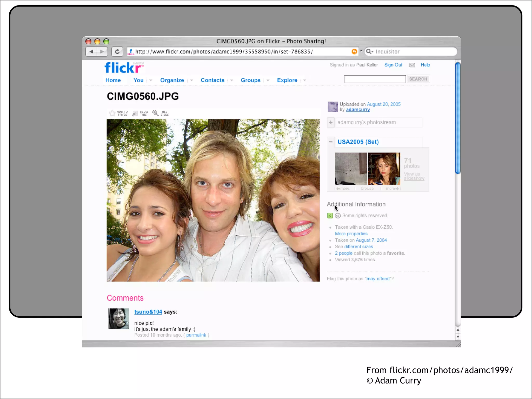Open the Explore menu dropdown arrow
Image resolution: width=532 pixels, height=399 pixels.
coord(304,80)
